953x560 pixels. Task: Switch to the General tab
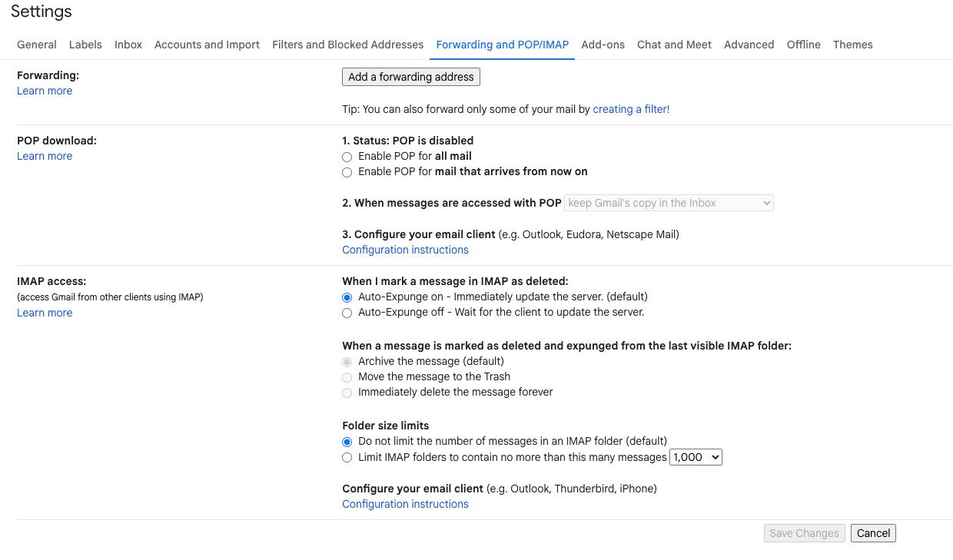[x=37, y=45]
